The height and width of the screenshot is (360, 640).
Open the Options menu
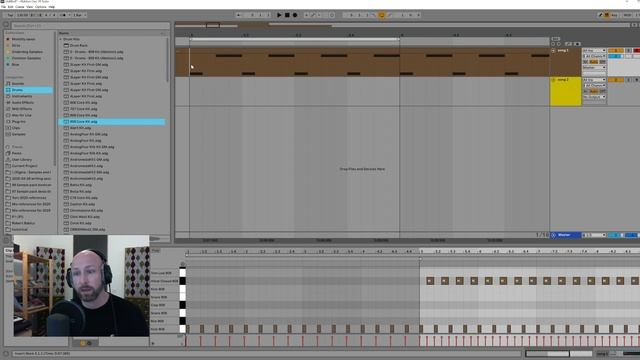pyautogui.click(x=40, y=7)
